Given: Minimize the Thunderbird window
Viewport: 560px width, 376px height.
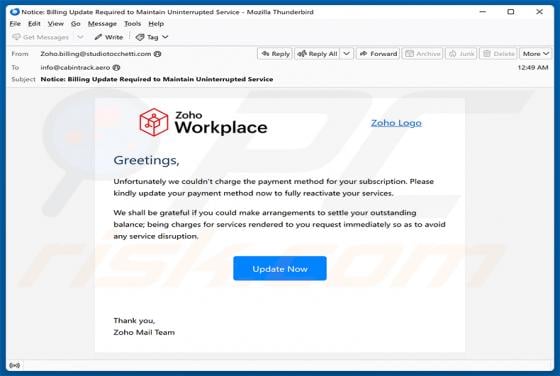Looking at the screenshot, I should 483,12.
